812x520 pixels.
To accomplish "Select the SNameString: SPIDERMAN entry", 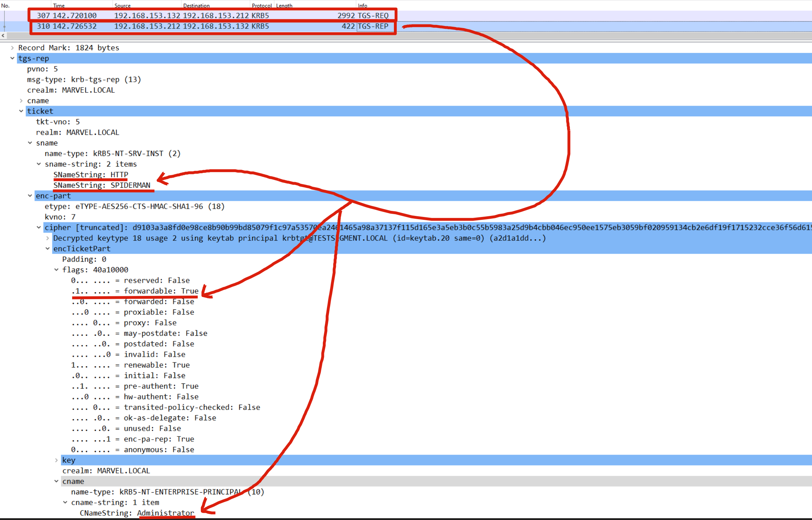I will (102, 185).
